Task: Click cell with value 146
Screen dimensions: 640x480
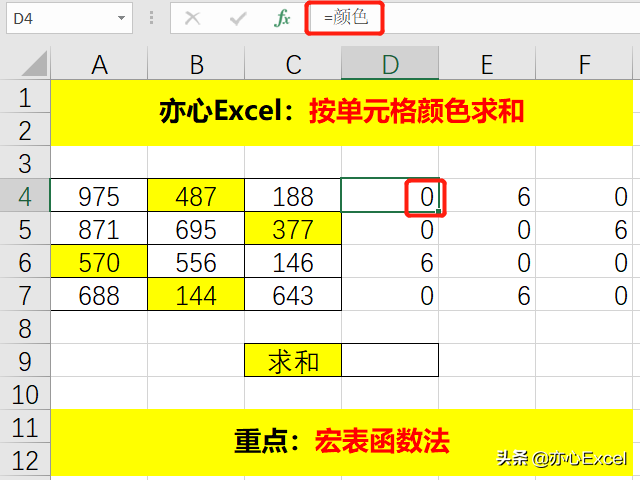Action: pos(293,261)
